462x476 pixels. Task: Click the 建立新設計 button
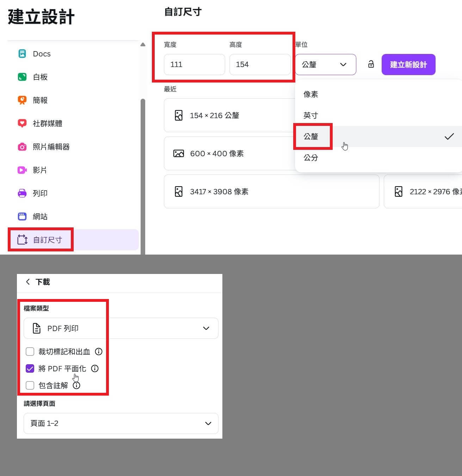tap(408, 65)
